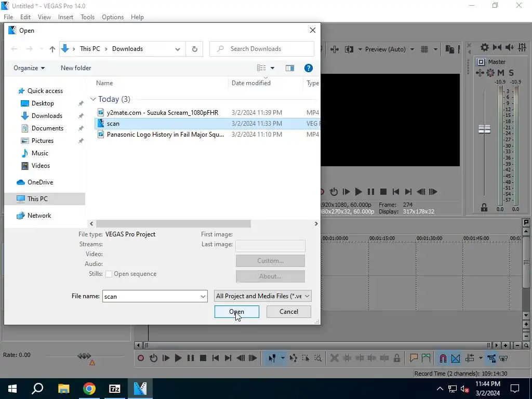Insert a region with the region icon
The image size is (532, 399).
[426, 358]
